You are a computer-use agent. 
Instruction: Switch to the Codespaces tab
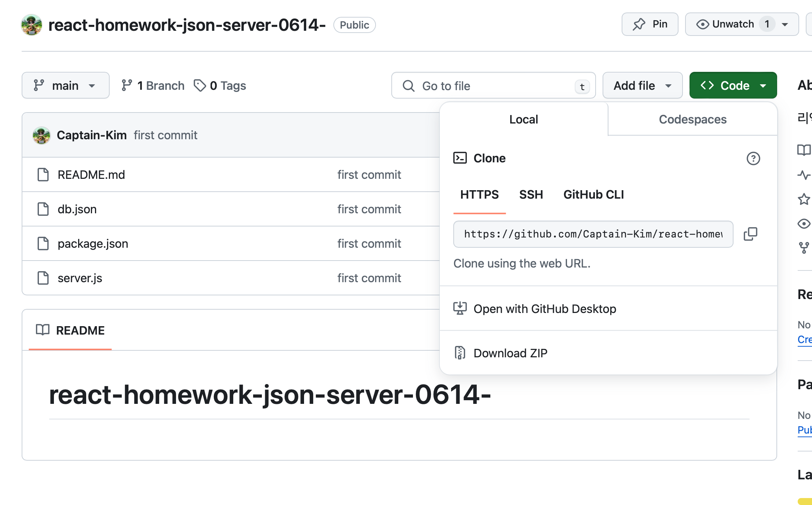pyautogui.click(x=692, y=119)
